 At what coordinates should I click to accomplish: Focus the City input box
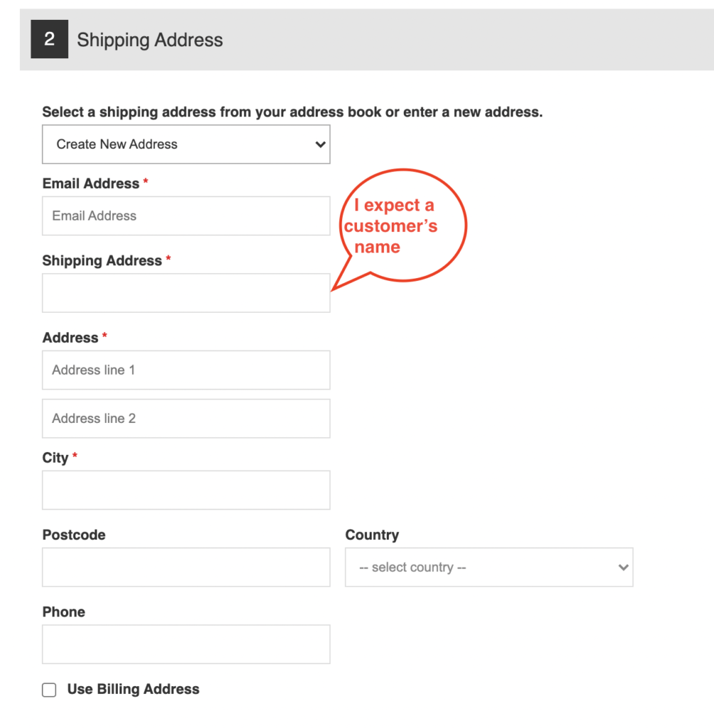click(x=186, y=490)
